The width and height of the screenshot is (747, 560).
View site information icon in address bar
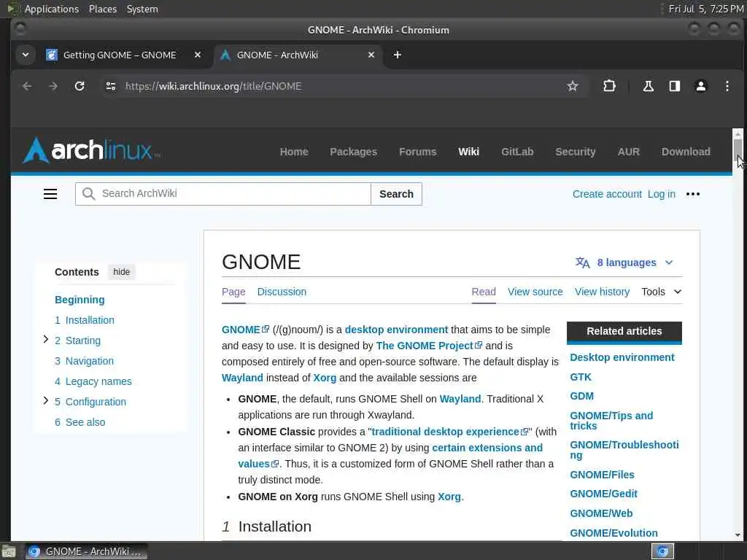[111, 86]
